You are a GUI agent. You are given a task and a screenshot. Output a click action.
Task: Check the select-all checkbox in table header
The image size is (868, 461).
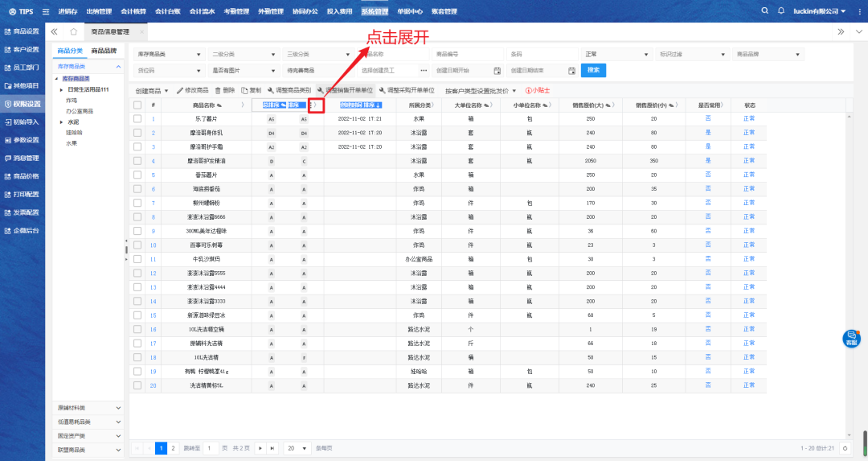pyautogui.click(x=137, y=105)
